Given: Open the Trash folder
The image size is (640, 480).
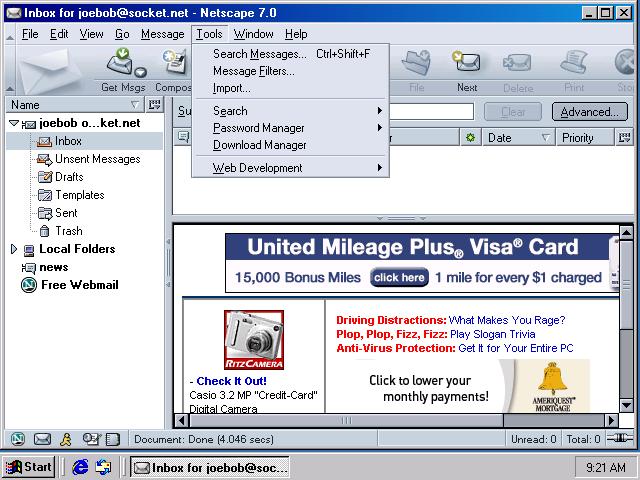Looking at the screenshot, I should point(69,231).
